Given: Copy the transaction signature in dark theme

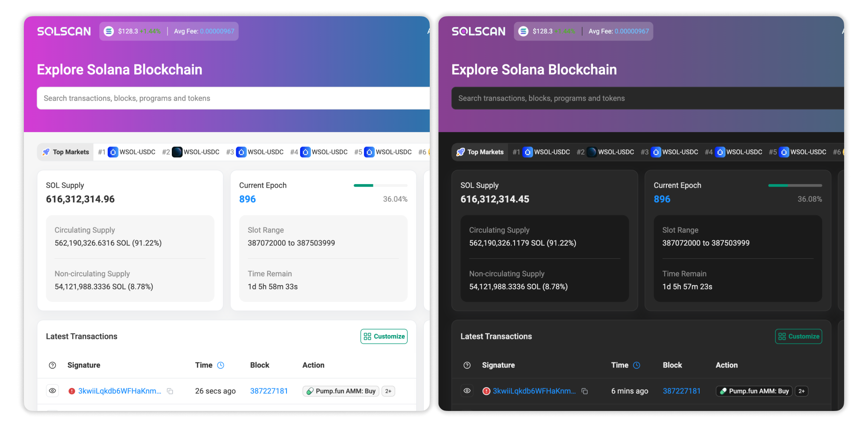Looking at the screenshot, I should pyautogui.click(x=585, y=391).
